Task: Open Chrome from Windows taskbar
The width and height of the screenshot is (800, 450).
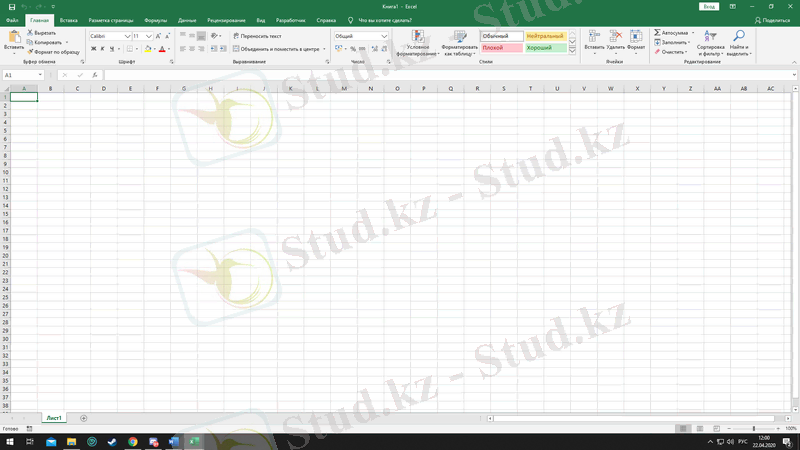Action: pyautogui.click(x=133, y=442)
